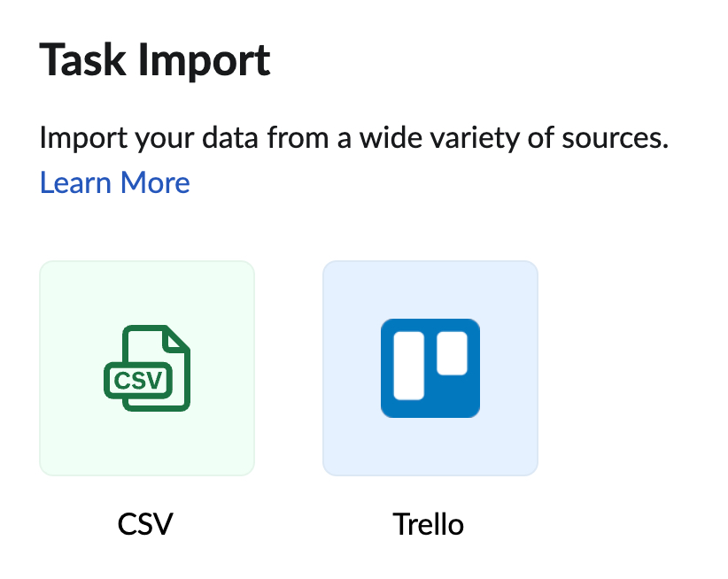
Task: Launch CSV source from the import grid
Action: click(147, 367)
